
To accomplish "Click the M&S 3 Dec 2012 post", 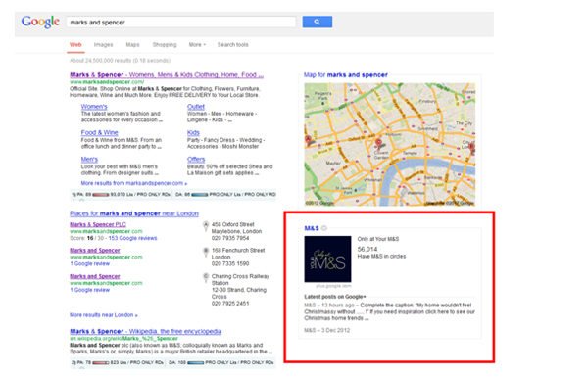I will [327, 330].
